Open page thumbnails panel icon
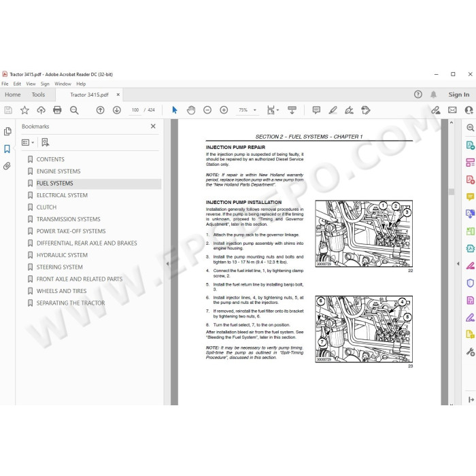Screen dimensions: 476x476 [x=7, y=131]
